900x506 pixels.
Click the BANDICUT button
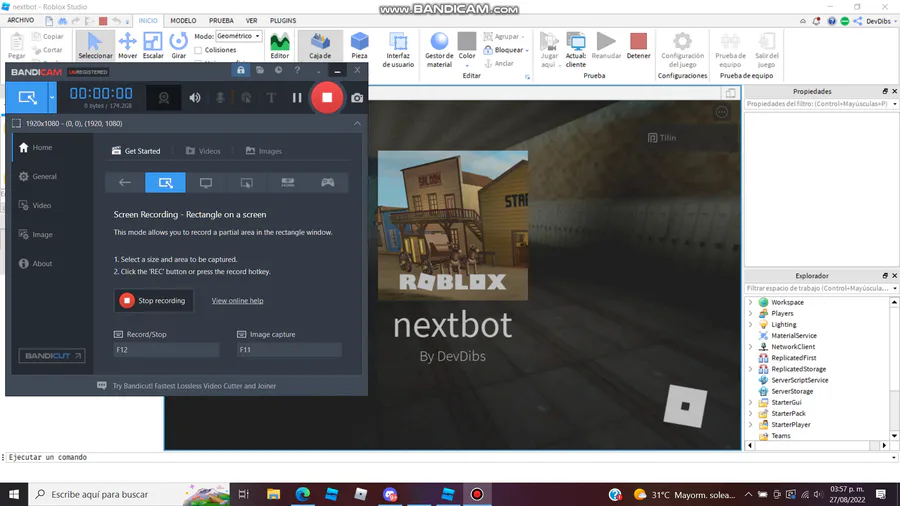(52, 356)
